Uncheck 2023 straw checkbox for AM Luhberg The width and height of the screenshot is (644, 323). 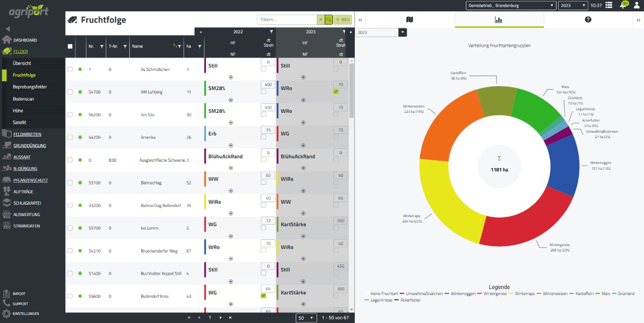335,92
